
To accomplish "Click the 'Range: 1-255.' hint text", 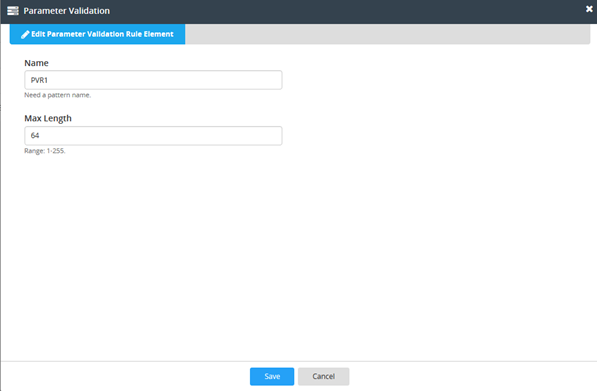I will click(45, 151).
